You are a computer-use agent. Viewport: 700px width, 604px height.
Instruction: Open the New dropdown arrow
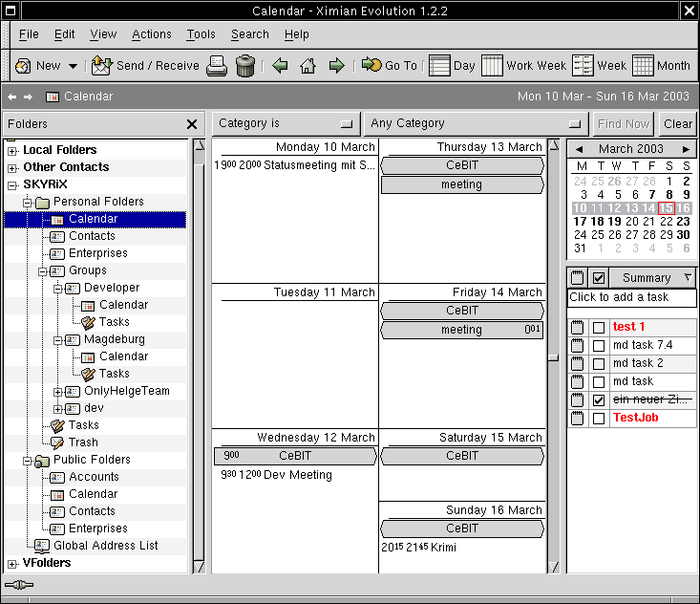73,66
